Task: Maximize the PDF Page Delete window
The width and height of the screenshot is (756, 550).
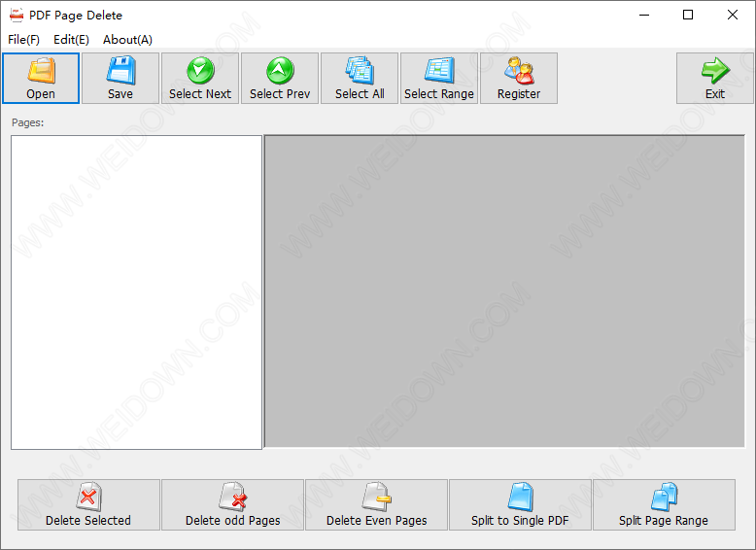Action: (688, 15)
